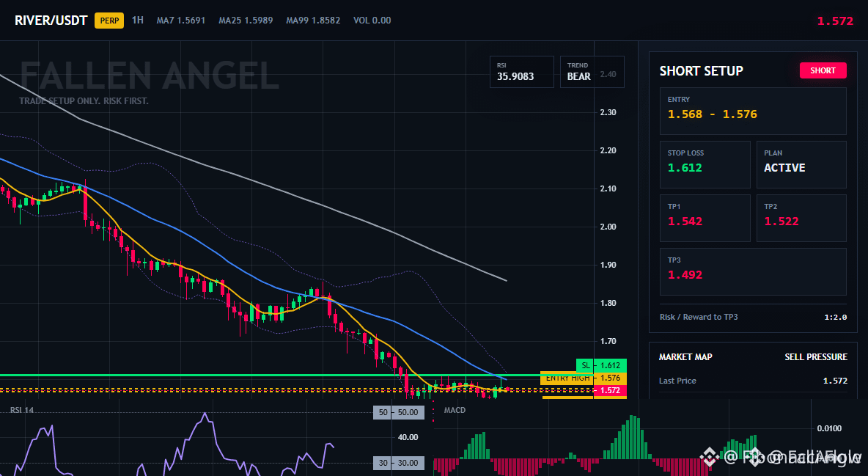868x476 pixels.
Task: Click the yellow PERP badge
Action: pyautogui.click(x=109, y=21)
